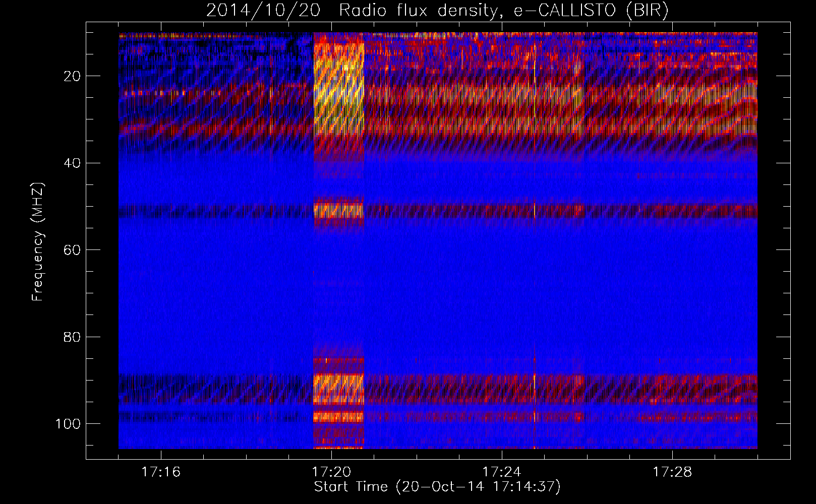Click the 17:20 time tick label
This screenshot has height=504, width=816.
[x=331, y=472]
